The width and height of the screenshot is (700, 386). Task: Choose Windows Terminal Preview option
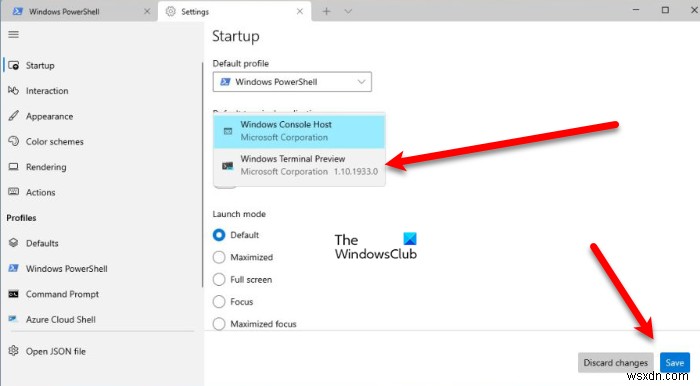coord(299,166)
